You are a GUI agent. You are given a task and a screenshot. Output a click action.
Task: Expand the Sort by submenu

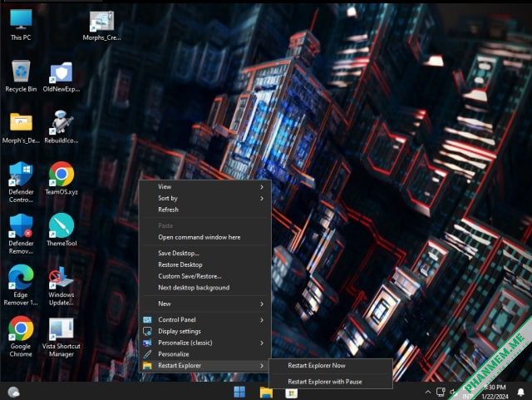click(x=205, y=198)
